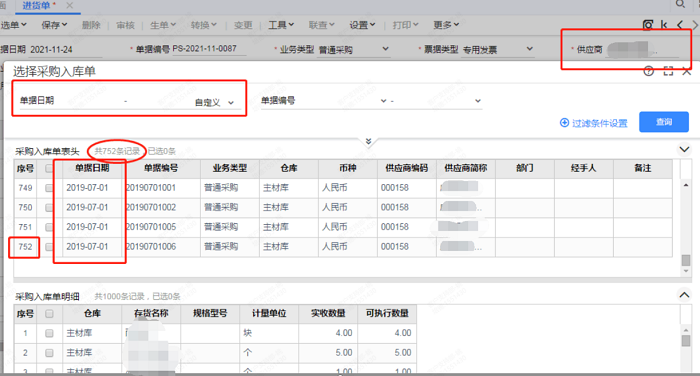This screenshot has height=376, width=700.
Task: Click the blue 查询 button
Action: coord(664,122)
